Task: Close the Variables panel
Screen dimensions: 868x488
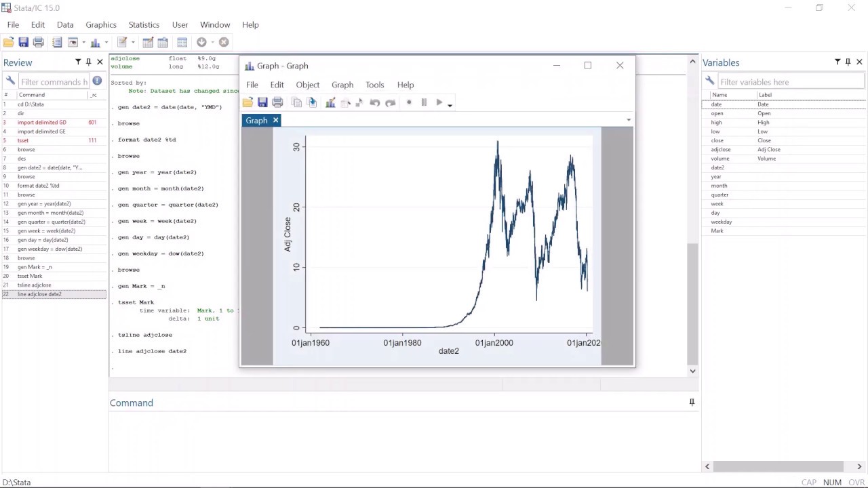Action: coord(859,62)
